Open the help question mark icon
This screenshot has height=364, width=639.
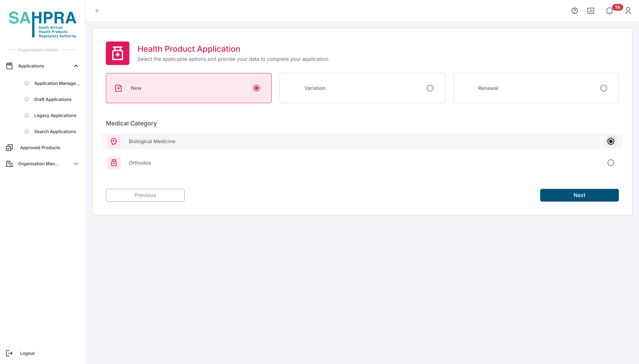[574, 11]
